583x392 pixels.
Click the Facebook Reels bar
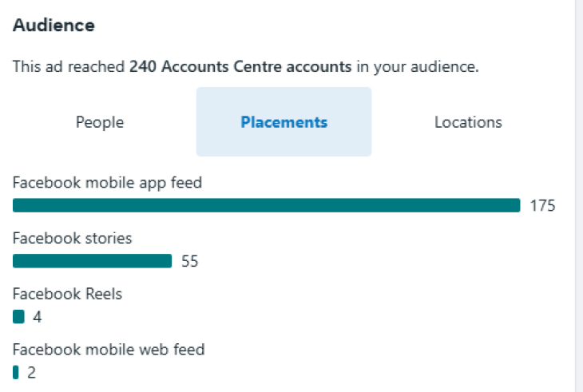(x=18, y=317)
